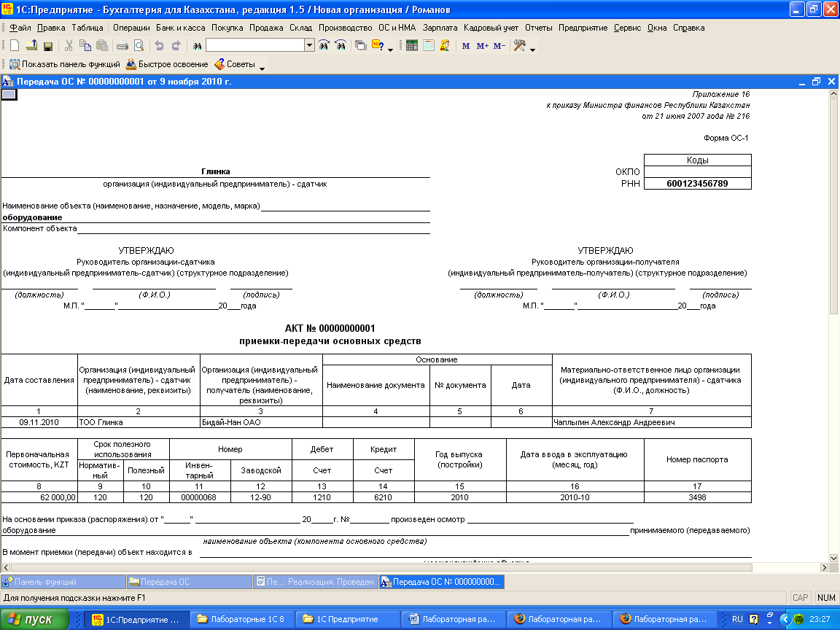This screenshot has height=630, width=840.
Task: Click the Find previous binoculars icon
Action: [x=341, y=45]
